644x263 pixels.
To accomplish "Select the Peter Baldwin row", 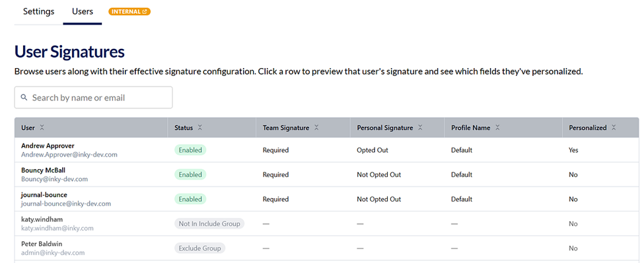I will coord(326,248).
